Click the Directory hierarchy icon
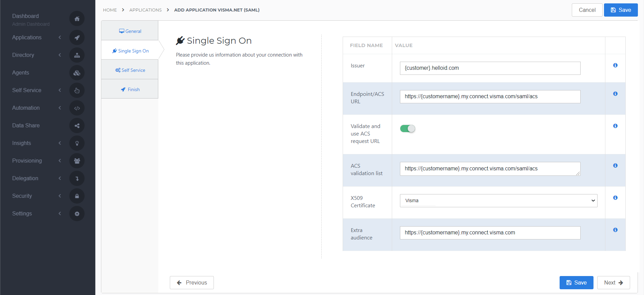 coord(77,55)
